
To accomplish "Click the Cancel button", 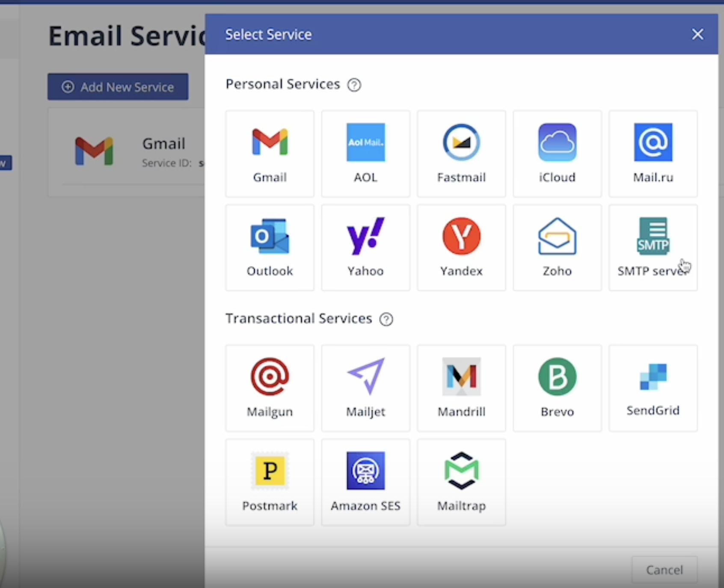I will 664,570.
